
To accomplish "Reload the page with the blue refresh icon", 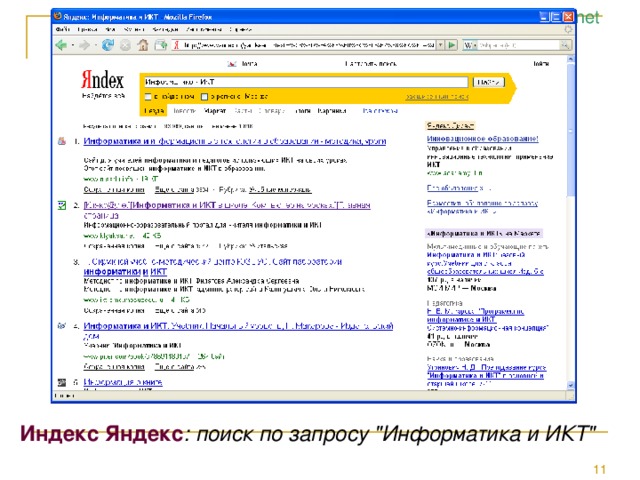I will (108, 45).
